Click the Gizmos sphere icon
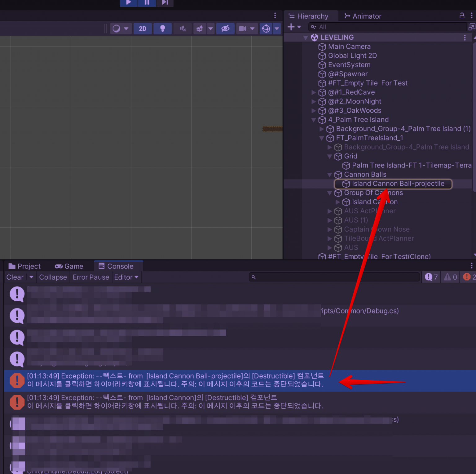Screen dimensions: 476x474 click(266, 29)
